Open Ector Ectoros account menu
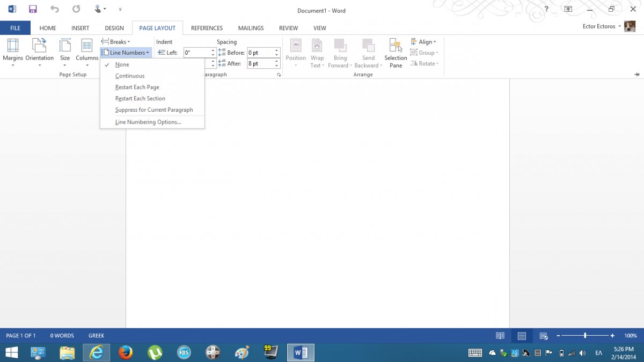 click(x=601, y=26)
